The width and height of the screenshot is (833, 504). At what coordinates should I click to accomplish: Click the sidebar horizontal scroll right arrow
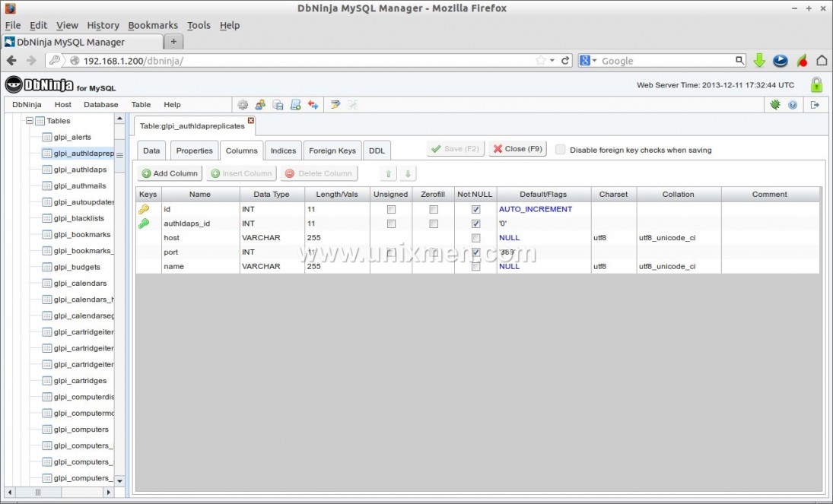108,493
